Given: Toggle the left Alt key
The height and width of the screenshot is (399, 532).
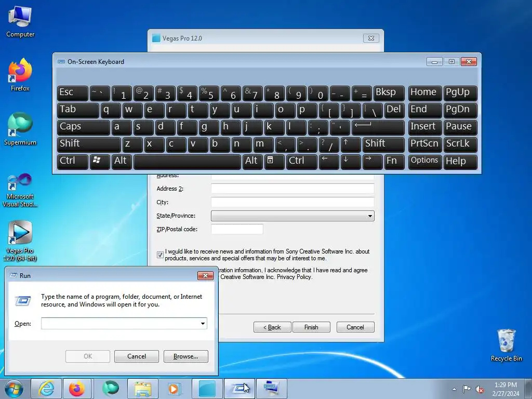Looking at the screenshot, I should (x=122, y=162).
